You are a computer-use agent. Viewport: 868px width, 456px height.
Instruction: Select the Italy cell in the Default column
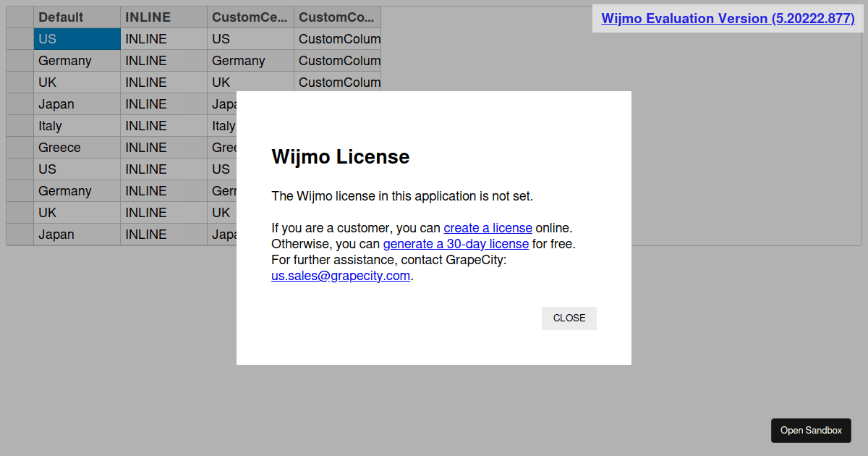(x=77, y=126)
